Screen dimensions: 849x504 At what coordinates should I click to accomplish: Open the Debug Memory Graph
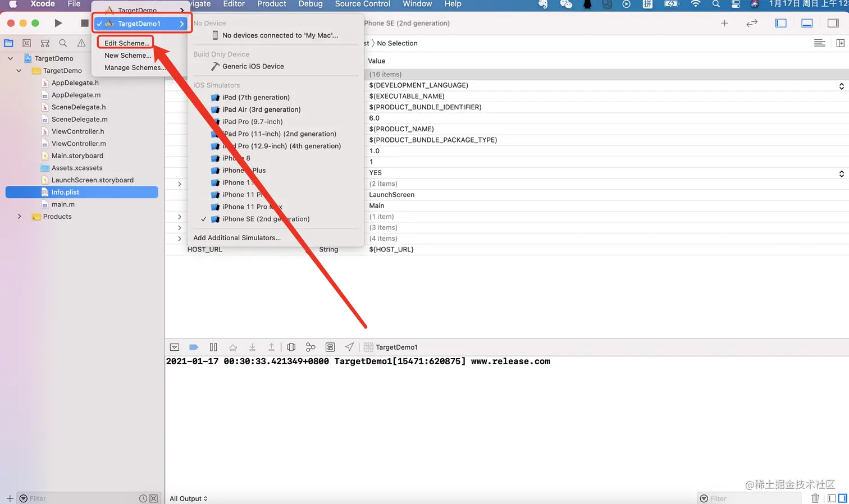311,347
